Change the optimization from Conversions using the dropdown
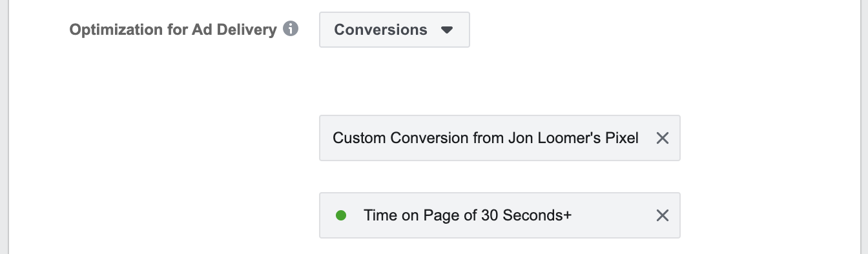The height and width of the screenshot is (254, 868). coord(394,30)
